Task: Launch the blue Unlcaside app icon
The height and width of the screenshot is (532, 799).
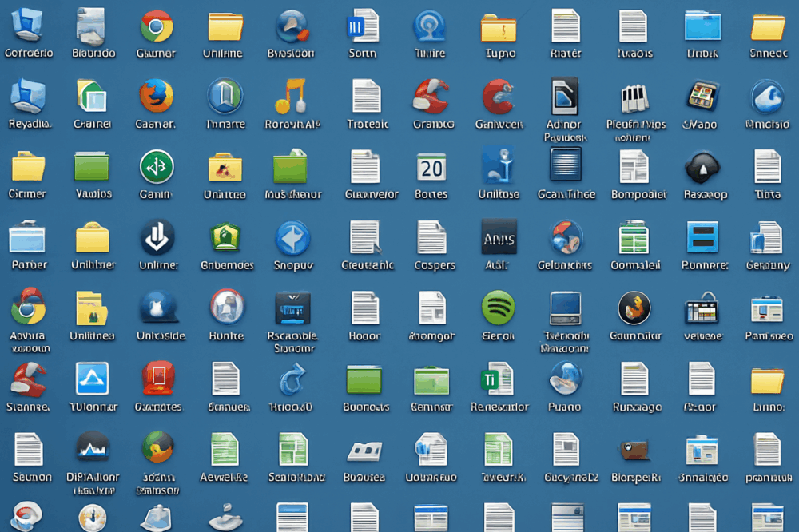Action: pyautogui.click(x=159, y=308)
